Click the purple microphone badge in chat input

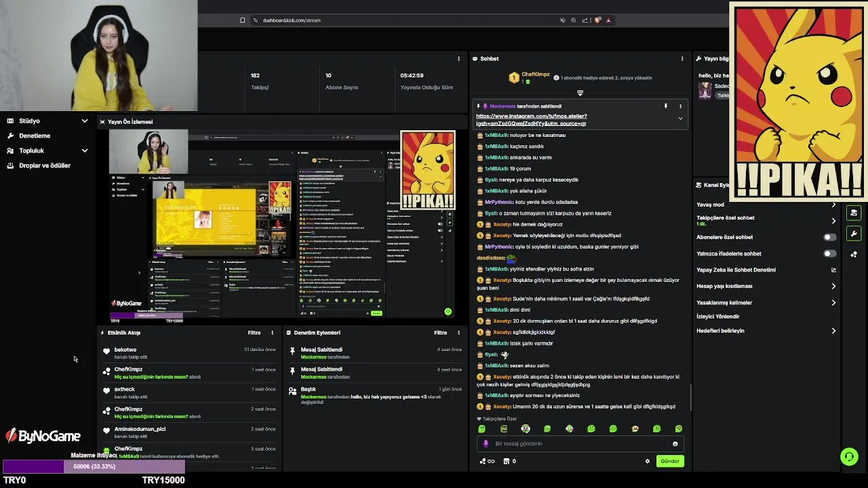point(486,444)
